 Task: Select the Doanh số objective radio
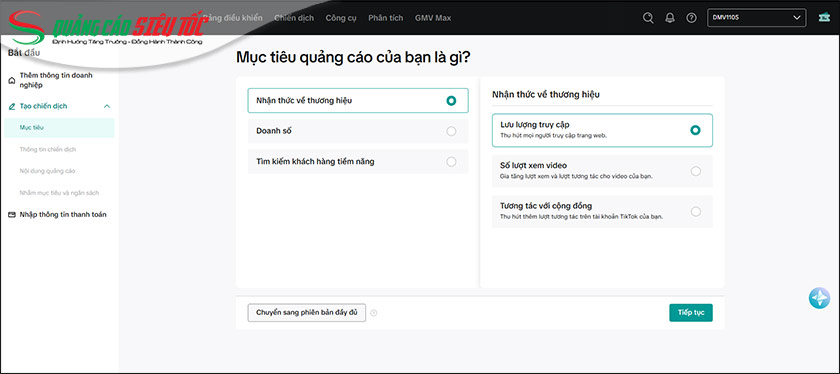click(451, 131)
